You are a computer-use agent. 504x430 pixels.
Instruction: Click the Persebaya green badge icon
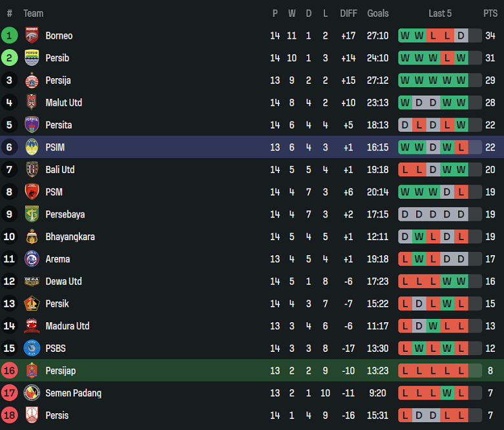[32, 214]
